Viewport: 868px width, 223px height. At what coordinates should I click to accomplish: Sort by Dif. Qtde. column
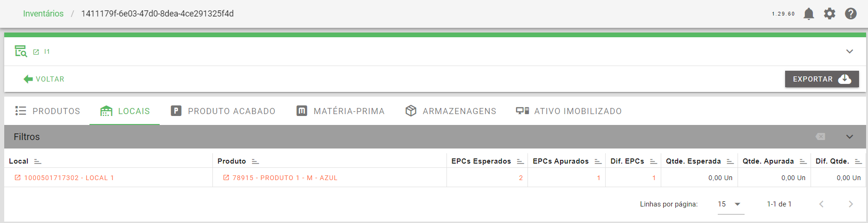tap(858, 161)
